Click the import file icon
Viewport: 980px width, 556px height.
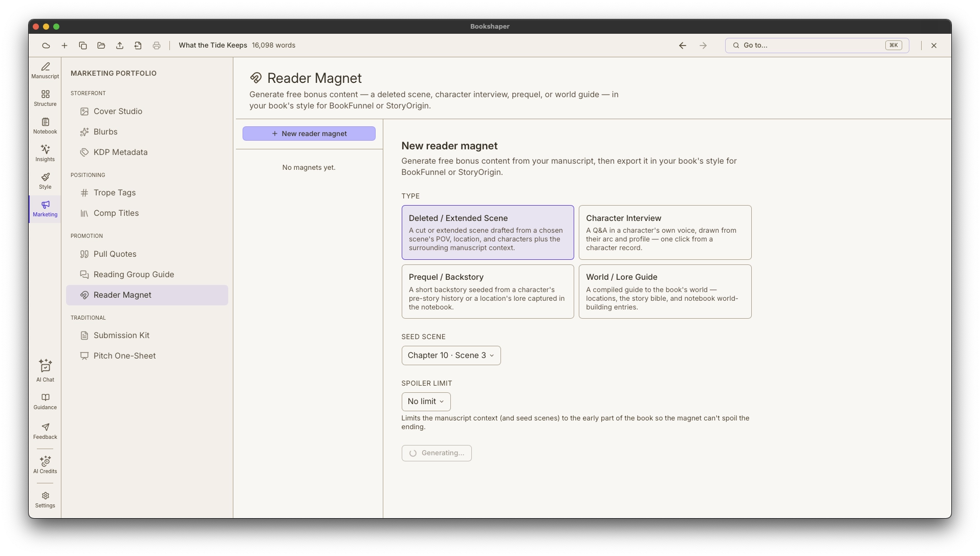pyautogui.click(x=138, y=46)
